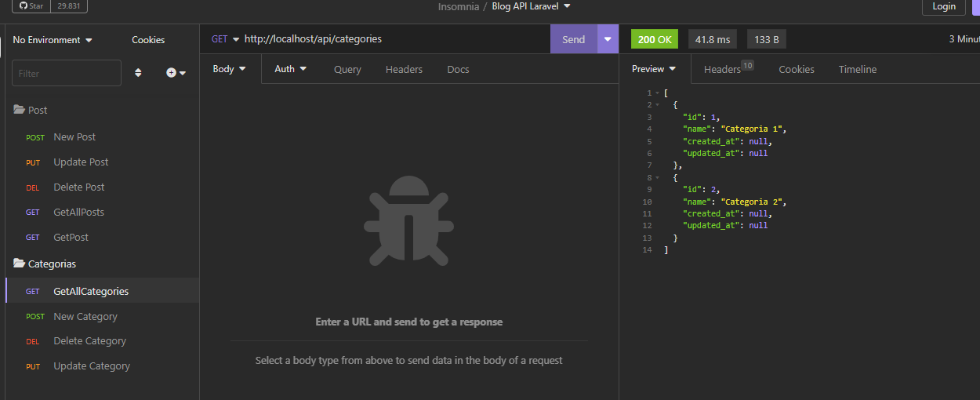Image resolution: width=980 pixels, height=400 pixels.
Task: Click the 41.8 ms response time
Action: (713, 39)
